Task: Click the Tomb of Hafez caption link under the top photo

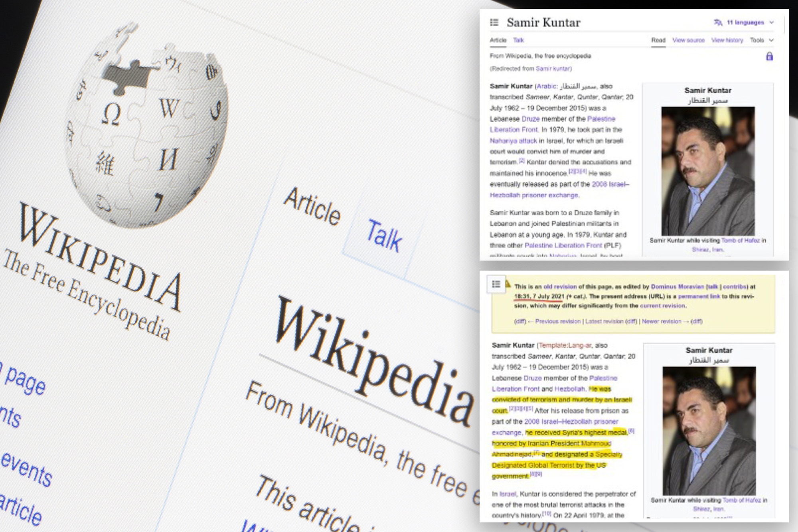Action: tap(740, 240)
